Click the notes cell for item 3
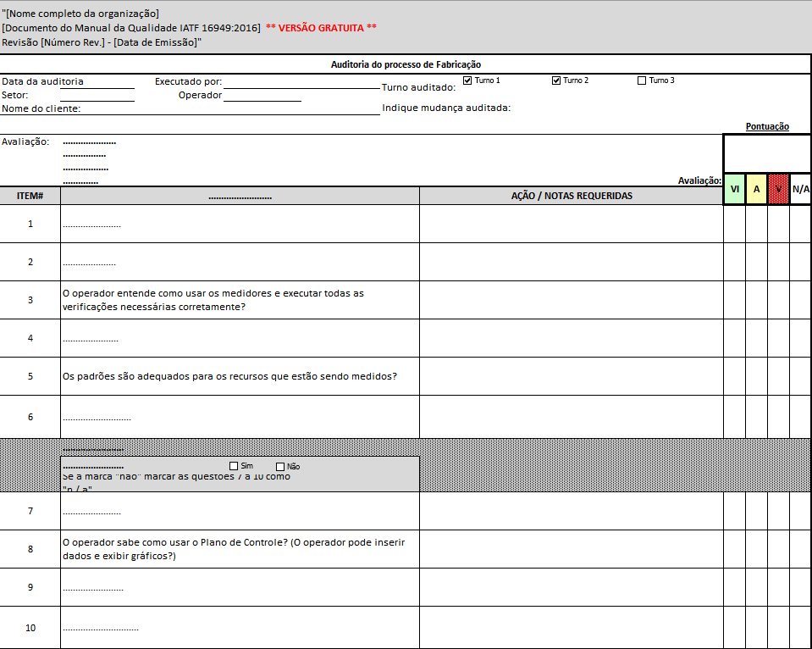Viewport: 812px width, 649px height. (x=571, y=299)
